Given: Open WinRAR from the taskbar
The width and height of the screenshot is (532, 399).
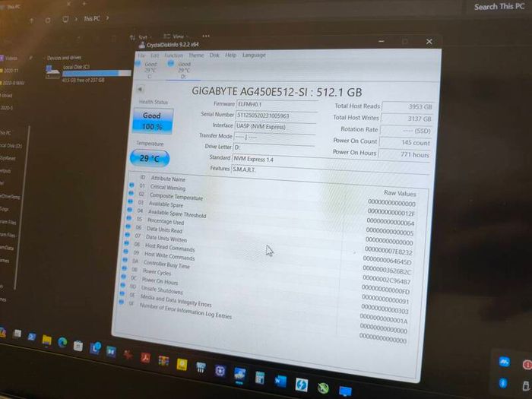Looking at the screenshot, I should [163, 361].
